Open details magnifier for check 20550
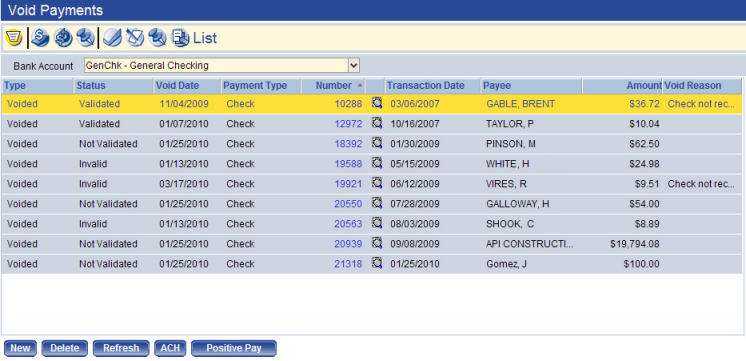This screenshot has height=361, width=746. point(377,204)
